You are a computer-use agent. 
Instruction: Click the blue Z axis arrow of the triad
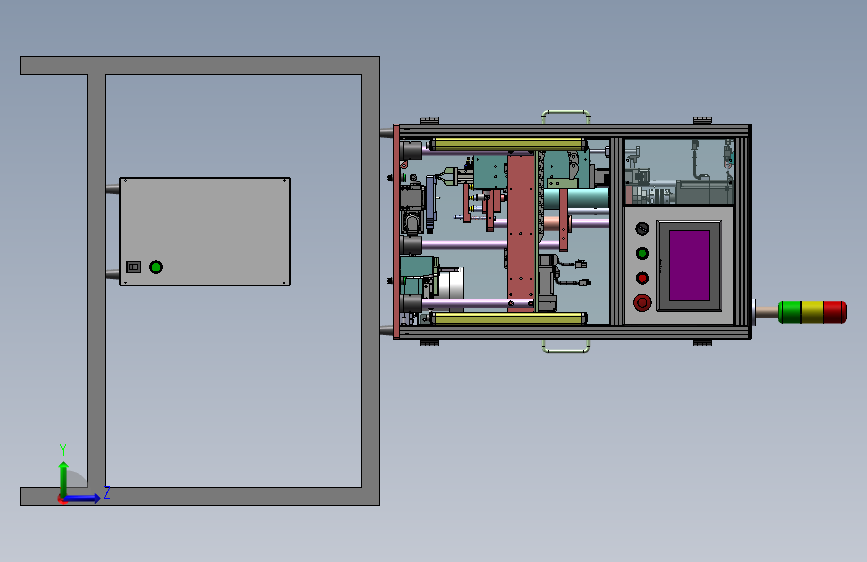tap(82, 498)
